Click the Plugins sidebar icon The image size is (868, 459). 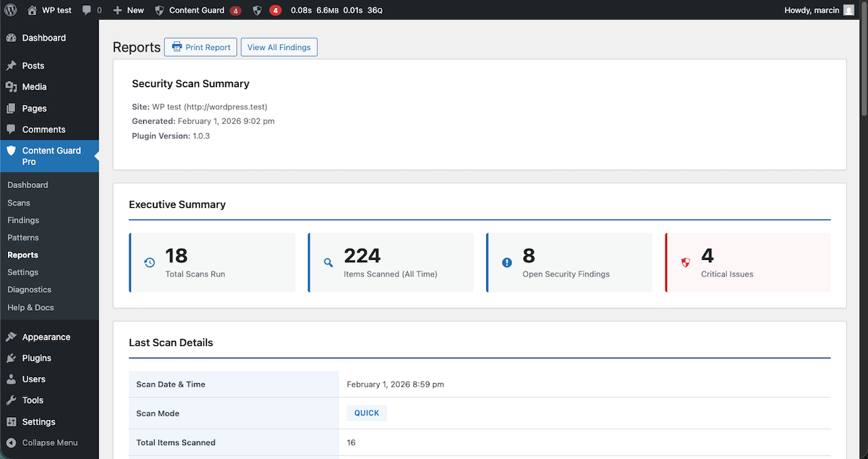[10, 358]
